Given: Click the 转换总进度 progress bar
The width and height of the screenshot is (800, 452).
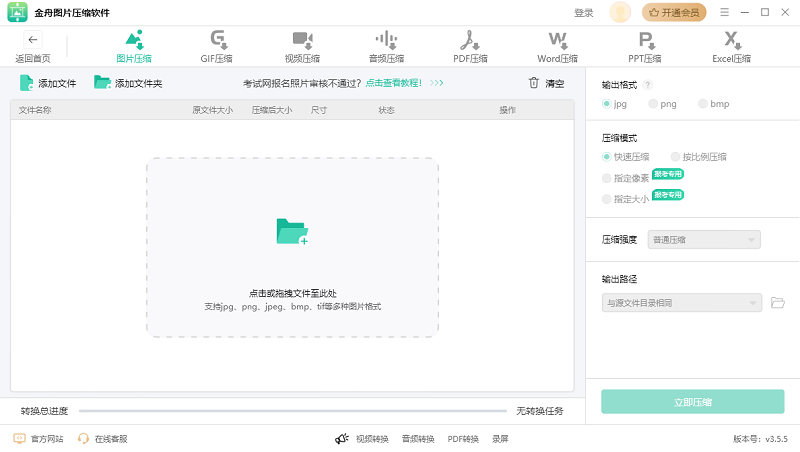Looking at the screenshot, I should pos(292,410).
